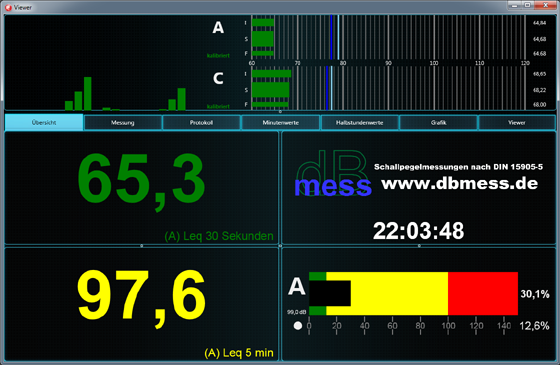The height and width of the screenshot is (365, 560).
Task: Click the tallest green histogram bar
Action: pyautogui.click(x=88, y=94)
